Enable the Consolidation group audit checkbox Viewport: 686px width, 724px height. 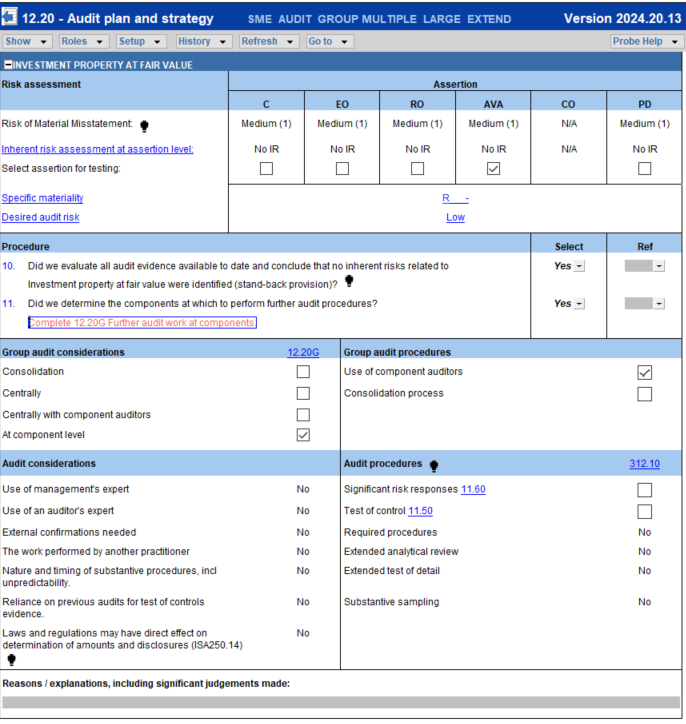(x=303, y=372)
